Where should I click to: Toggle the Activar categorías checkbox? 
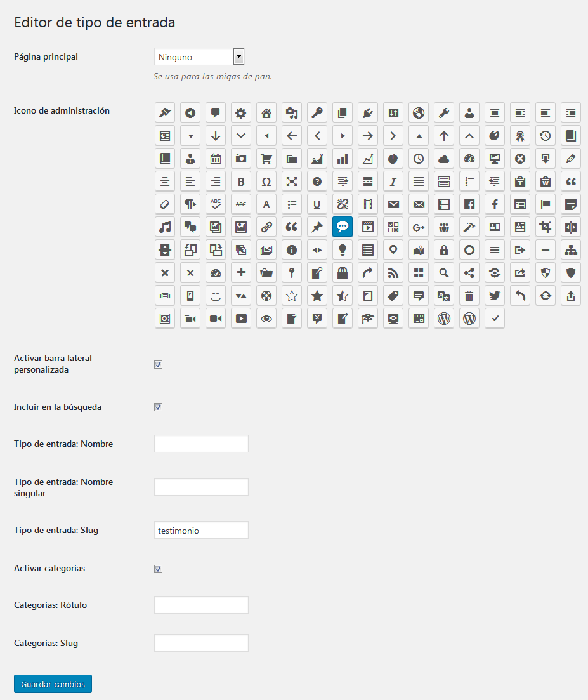click(158, 569)
